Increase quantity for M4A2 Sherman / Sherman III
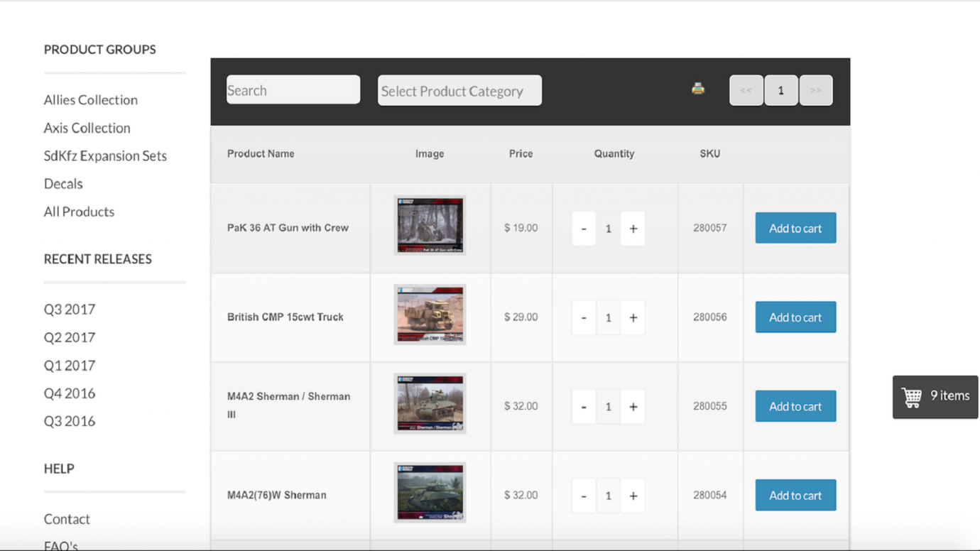The image size is (980, 551). (633, 407)
